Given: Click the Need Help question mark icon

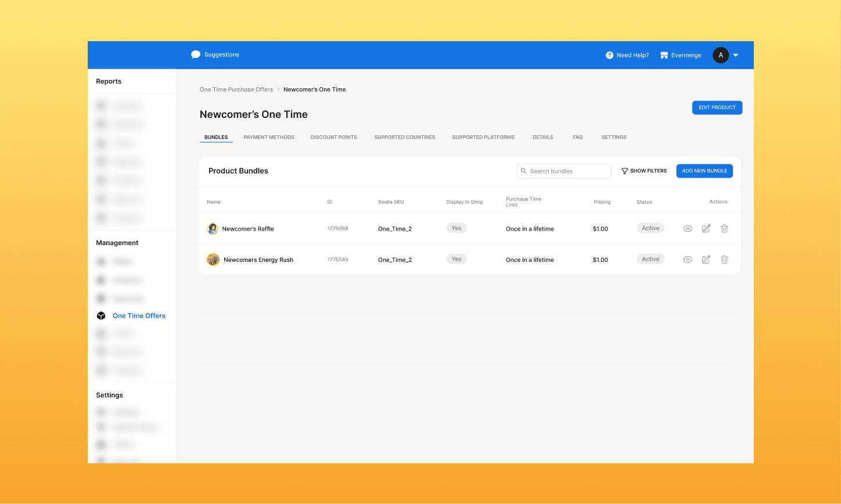Looking at the screenshot, I should click(609, 55).
